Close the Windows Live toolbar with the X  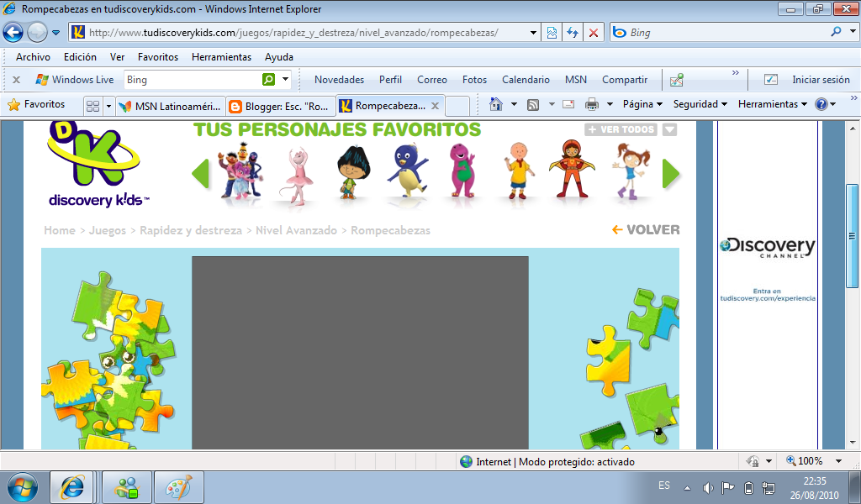coord(17,80)
